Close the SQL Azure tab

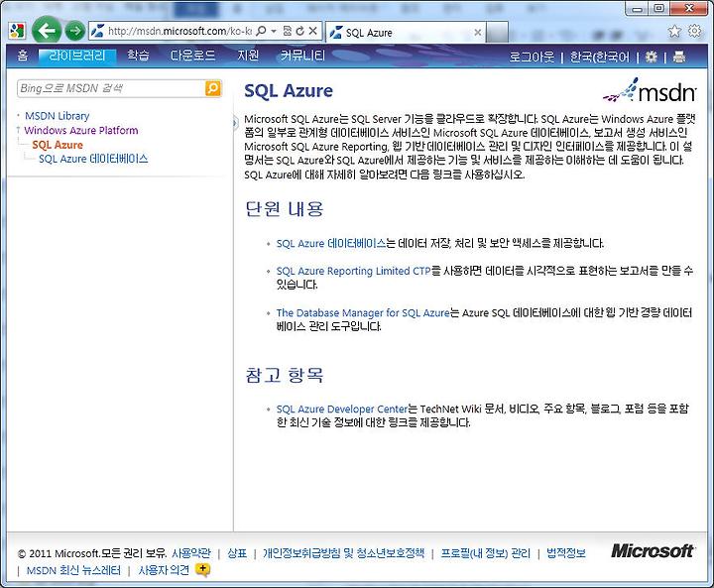[x=478, y=33]
